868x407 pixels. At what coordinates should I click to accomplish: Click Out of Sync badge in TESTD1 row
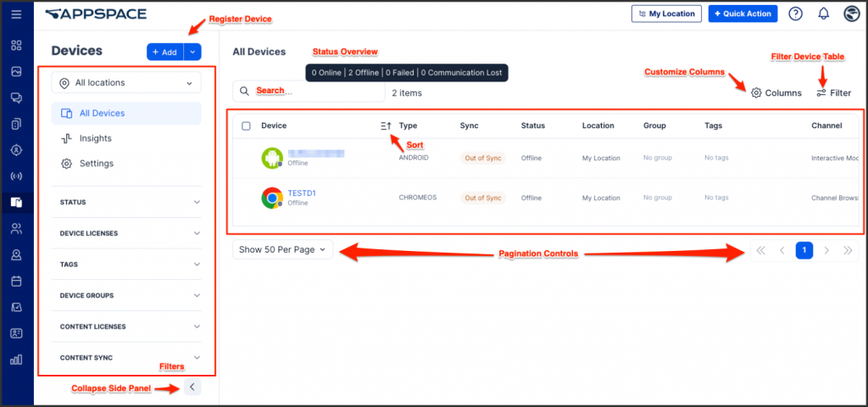pyautogui.click(x=482, y=198)
